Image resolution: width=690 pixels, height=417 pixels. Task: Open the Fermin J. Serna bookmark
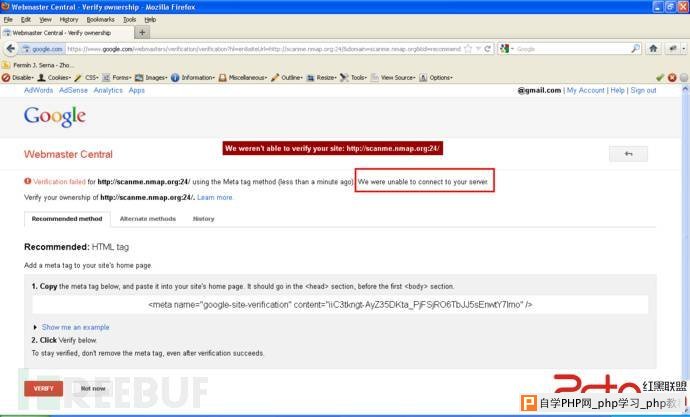coord(38,65)
